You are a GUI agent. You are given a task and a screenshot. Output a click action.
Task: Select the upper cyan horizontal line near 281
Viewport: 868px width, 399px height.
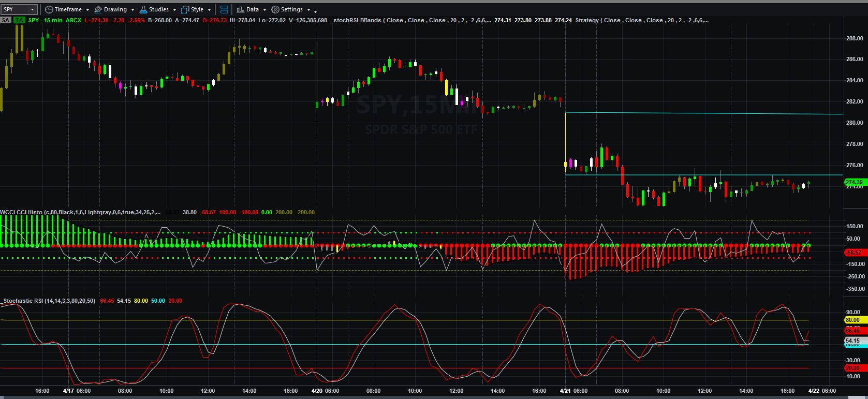point(704,113)
